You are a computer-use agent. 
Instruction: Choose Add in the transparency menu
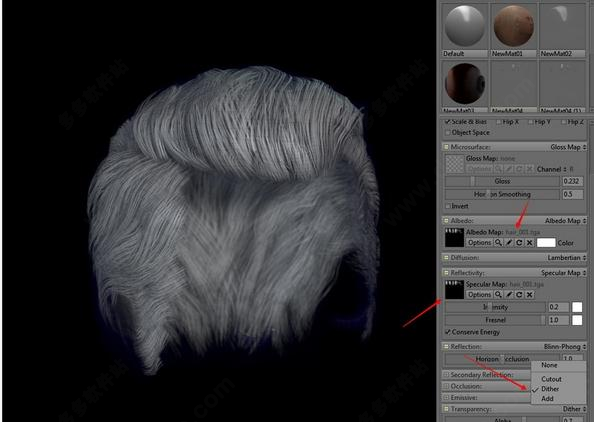coord(558,399)
